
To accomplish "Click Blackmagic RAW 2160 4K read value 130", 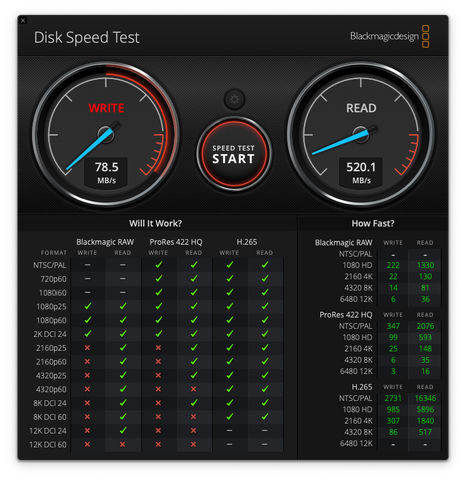I will pos(425,276).
